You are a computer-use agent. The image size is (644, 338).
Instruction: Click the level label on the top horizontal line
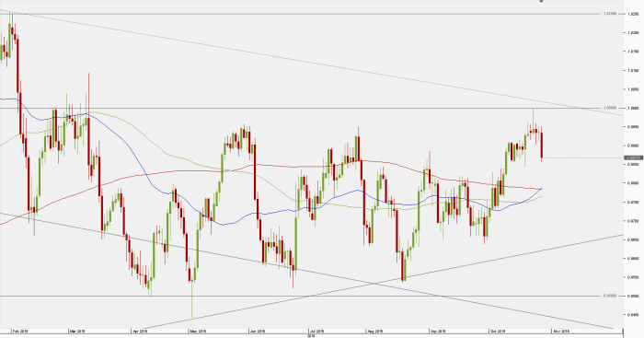click(x=610, y=14)
